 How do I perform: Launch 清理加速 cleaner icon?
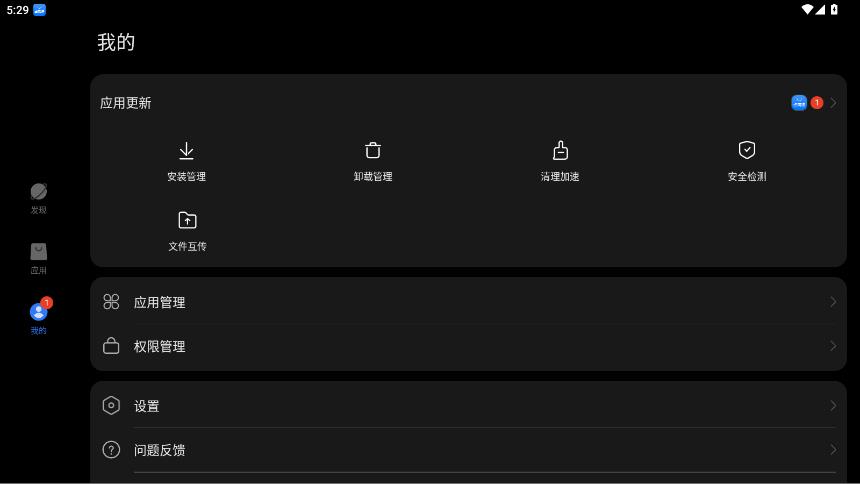tap(560, 151)
